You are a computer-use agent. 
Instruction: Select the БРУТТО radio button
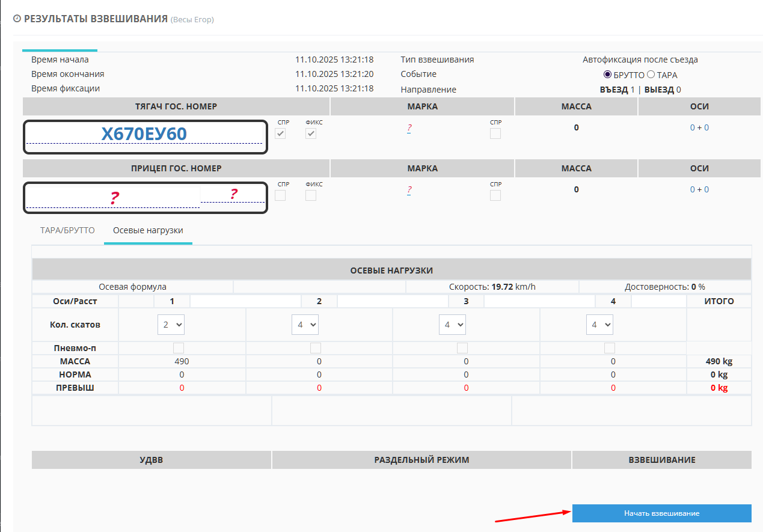[x=607, y=75]
